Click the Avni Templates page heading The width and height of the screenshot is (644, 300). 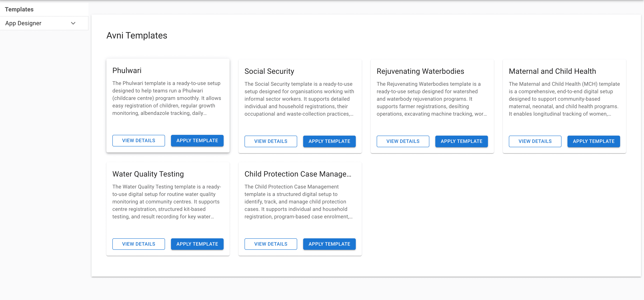point(137,35)
